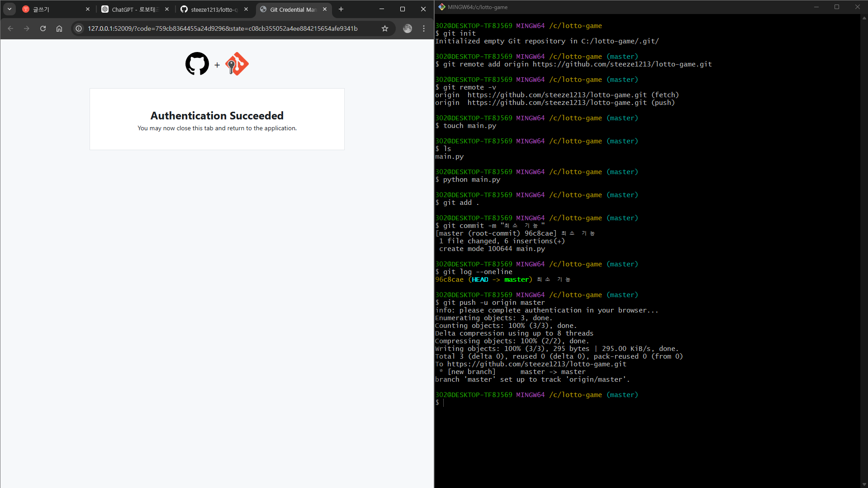This screenshot has width=868, height=488.
Task: Close the MINGW64 terminal window
Action: [x=858, y=7]
